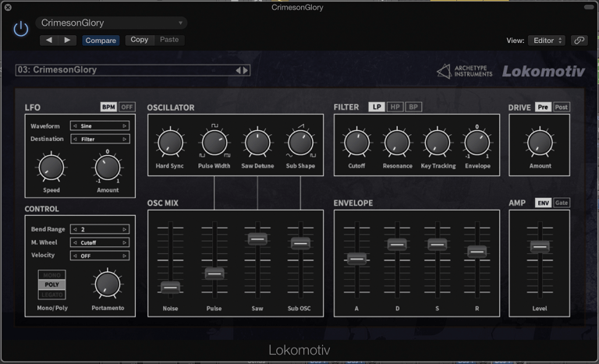Viewport: 599px width, 364px height.
Task: Click the filter Cutoff knob
Action: pos(356,143)
